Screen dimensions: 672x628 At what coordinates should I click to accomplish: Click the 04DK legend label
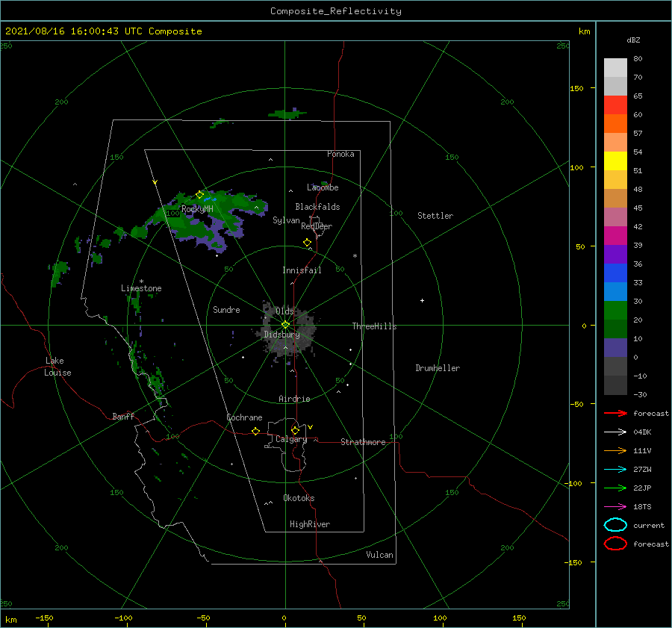642,432
